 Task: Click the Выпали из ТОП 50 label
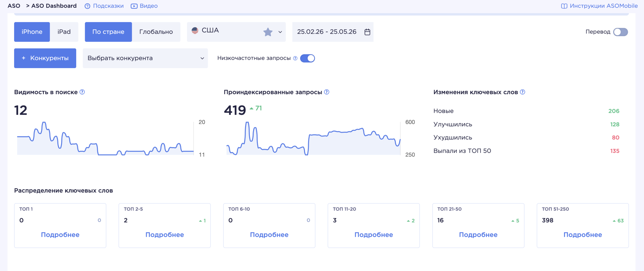click(x=462, y=151)
